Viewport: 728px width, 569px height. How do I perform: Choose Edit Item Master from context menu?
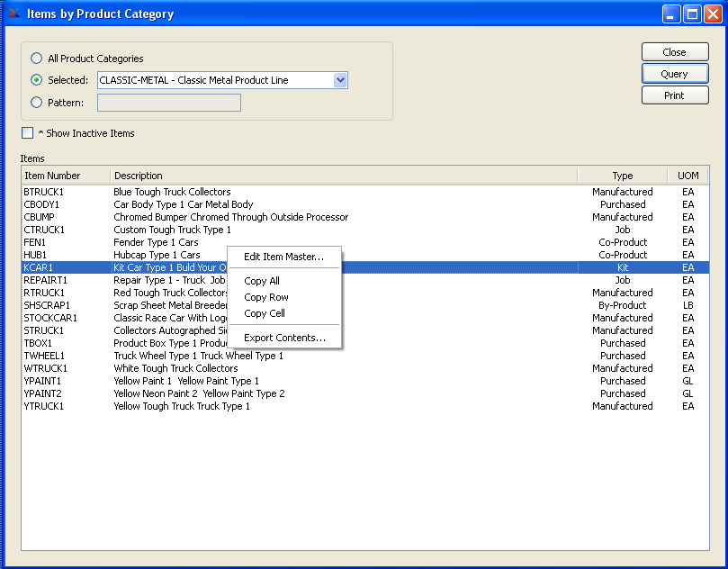pyautogui.click(x=283, y=257)
